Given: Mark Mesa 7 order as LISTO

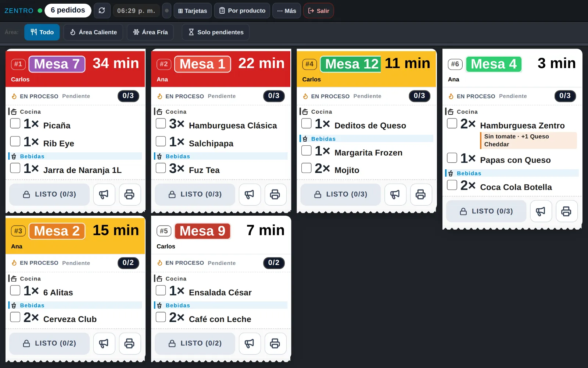Looking at the screenshot, I should [x=49, y=194].
